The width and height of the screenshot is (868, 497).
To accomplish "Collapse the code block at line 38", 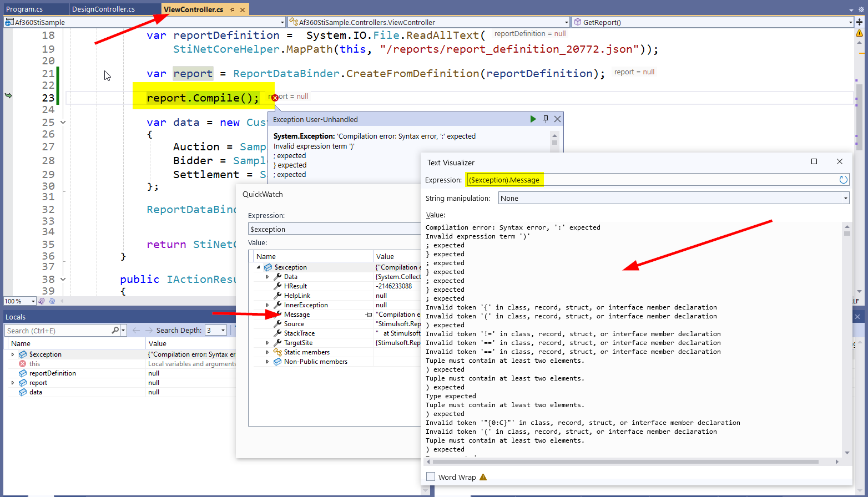I will (x=63, y=280).
